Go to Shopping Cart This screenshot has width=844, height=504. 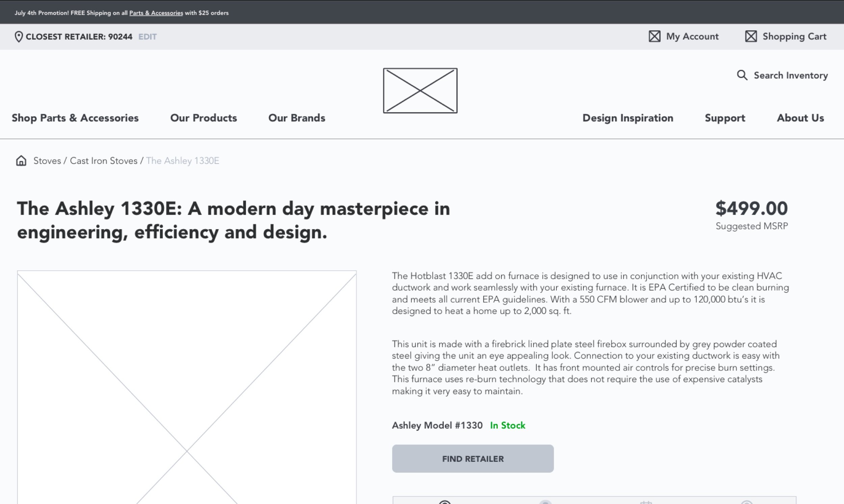794,36
